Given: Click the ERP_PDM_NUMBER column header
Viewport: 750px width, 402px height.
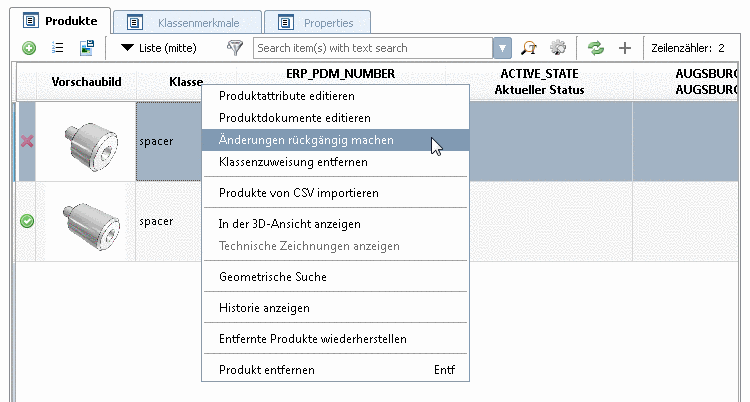Looking at the screenshot, I should pyautogui.click(x=341, y=74).
